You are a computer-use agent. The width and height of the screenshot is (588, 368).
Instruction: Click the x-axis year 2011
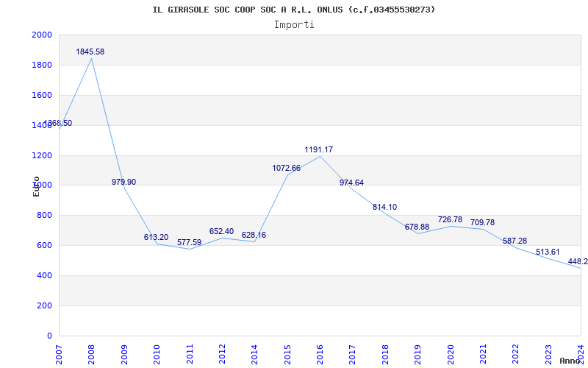pyautogui.click(x=190, y=355)
